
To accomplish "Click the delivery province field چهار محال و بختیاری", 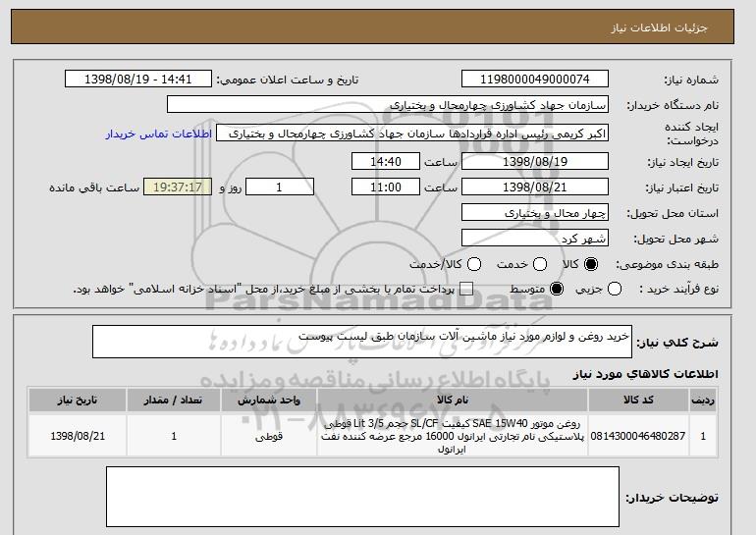I will [535, 213].
